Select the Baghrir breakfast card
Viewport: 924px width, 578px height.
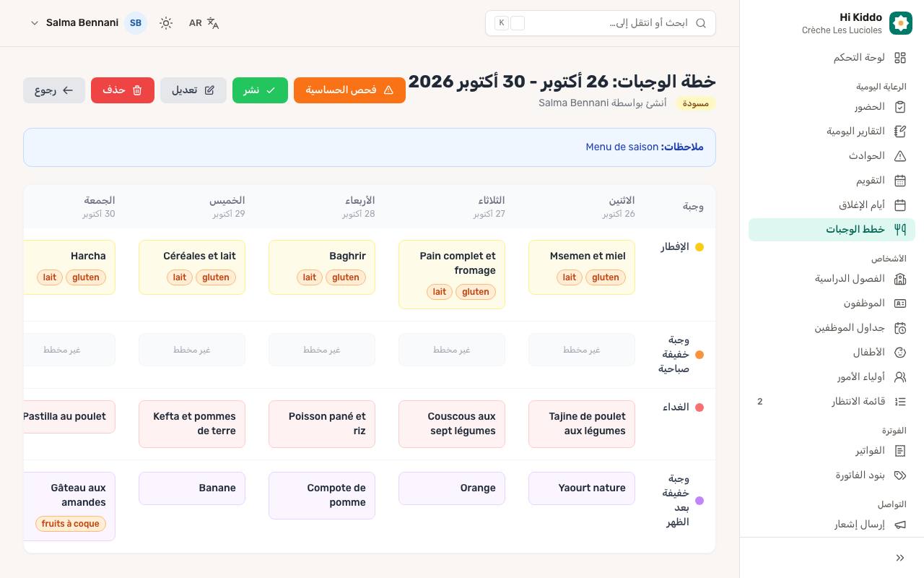[x=322, y=267]
